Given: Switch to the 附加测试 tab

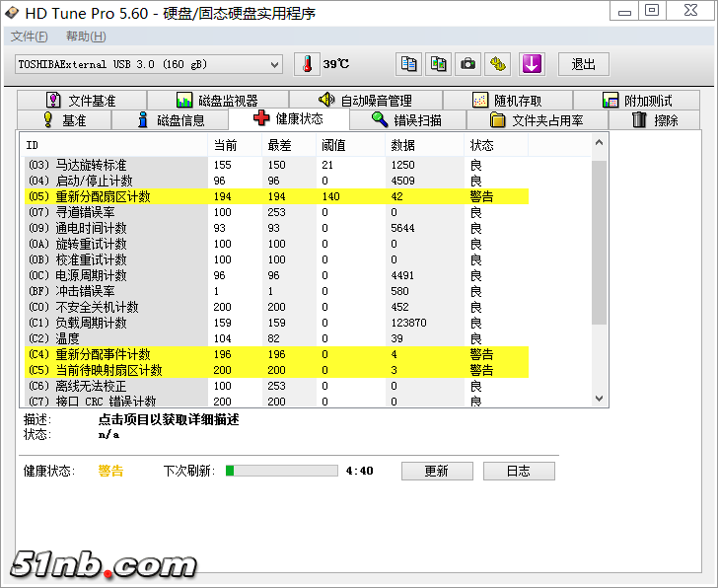Looking at the screenshot, I should [x=636, y=101].
